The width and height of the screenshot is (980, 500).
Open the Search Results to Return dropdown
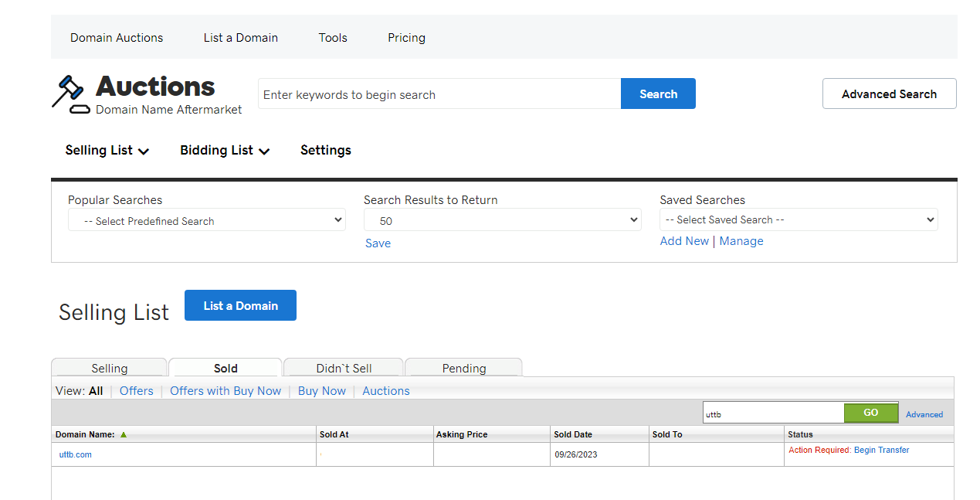tap(503, 220)
